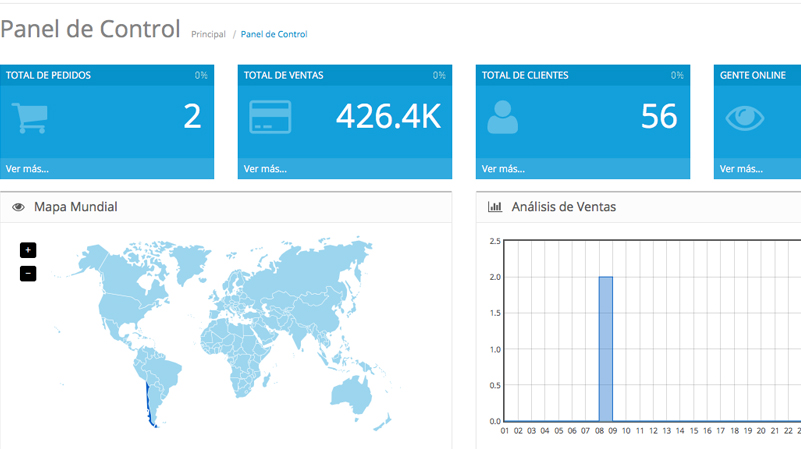Go to Principal breadcrumb link
Viewport: 801px width, 449px height.
click(208, 34)
